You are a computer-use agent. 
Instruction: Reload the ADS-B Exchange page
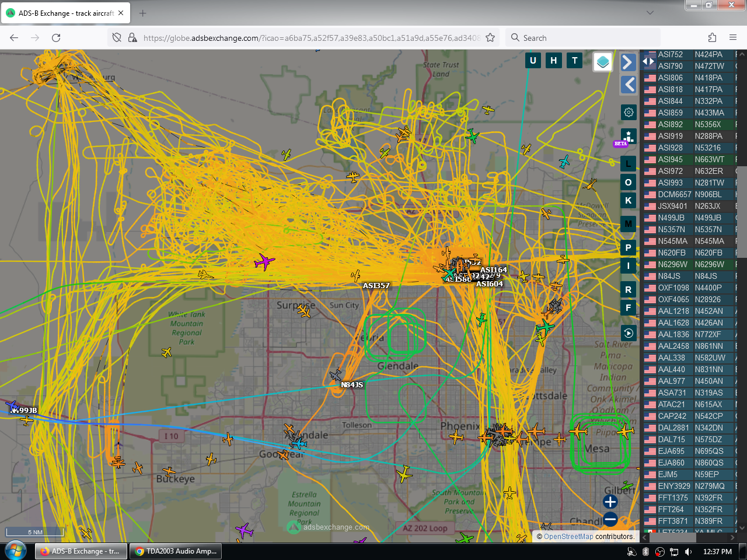click(x=56, y=37)
